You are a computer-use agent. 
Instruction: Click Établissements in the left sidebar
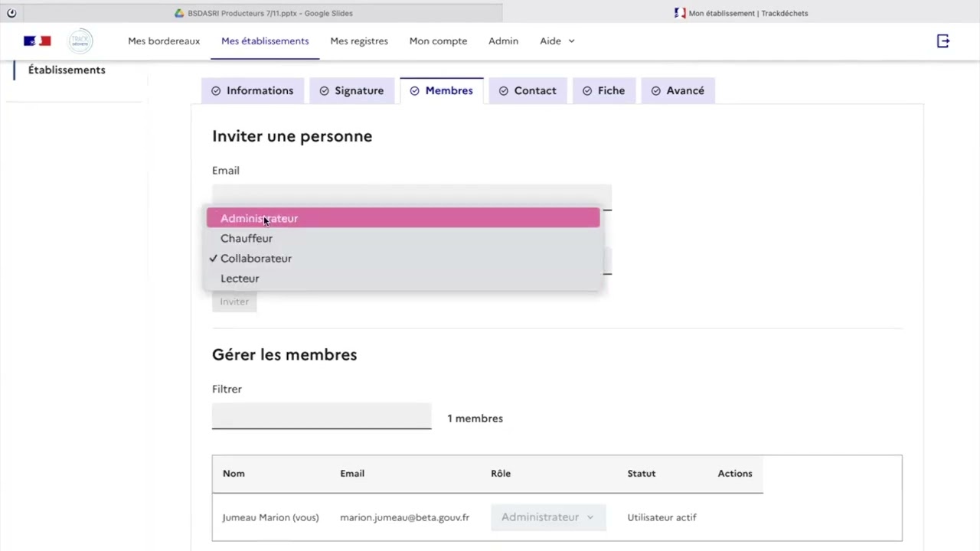pyautogui.click(x=67, y=70)
